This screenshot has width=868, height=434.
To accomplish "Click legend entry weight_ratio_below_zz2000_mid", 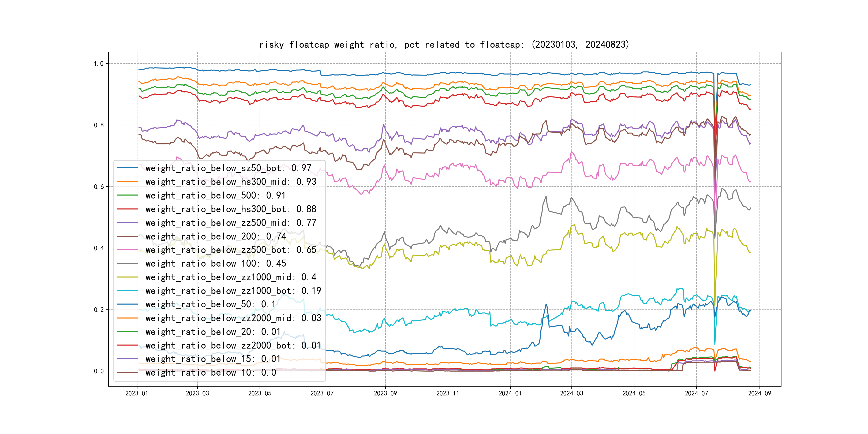I will [x=233, y=318].
